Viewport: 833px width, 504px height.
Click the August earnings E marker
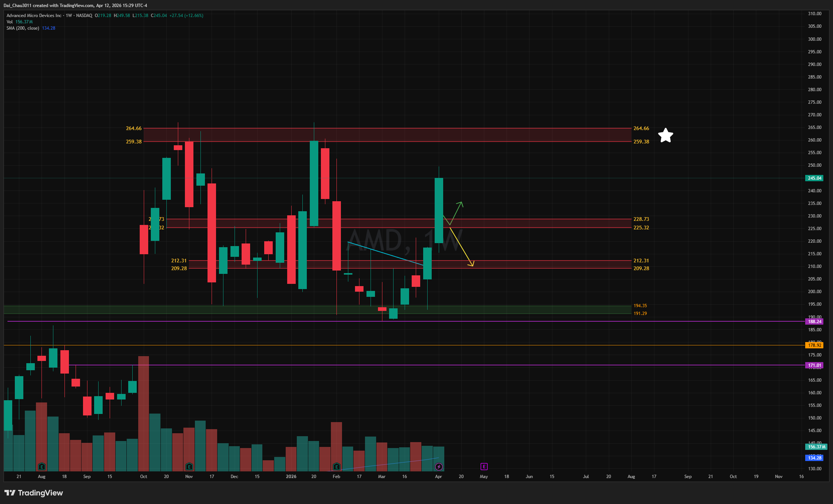click(x=42, y=467)
